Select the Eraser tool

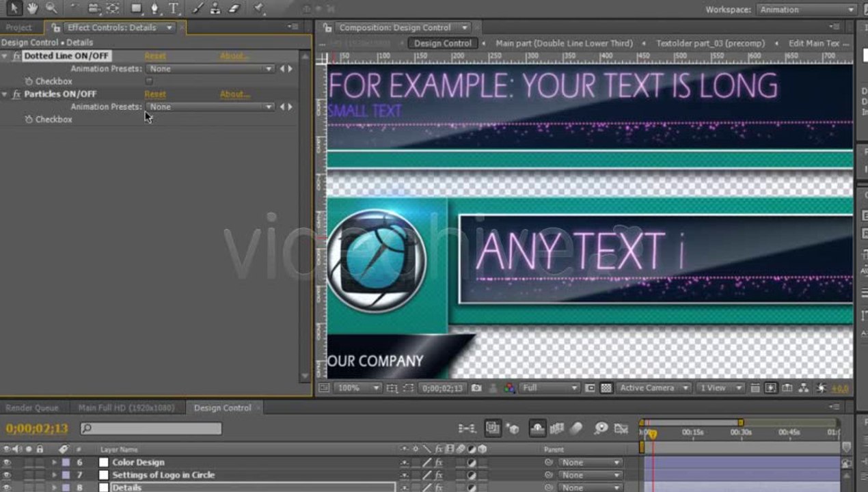click(x=234, y=8)
